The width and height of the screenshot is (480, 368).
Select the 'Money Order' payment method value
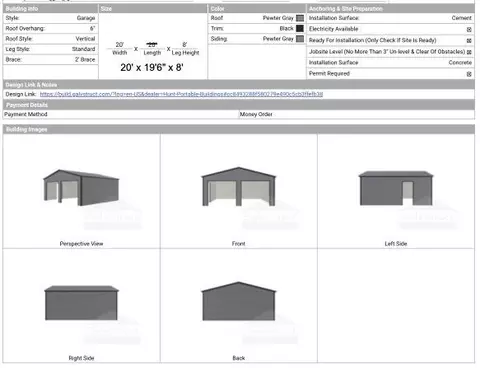(256, 114)
